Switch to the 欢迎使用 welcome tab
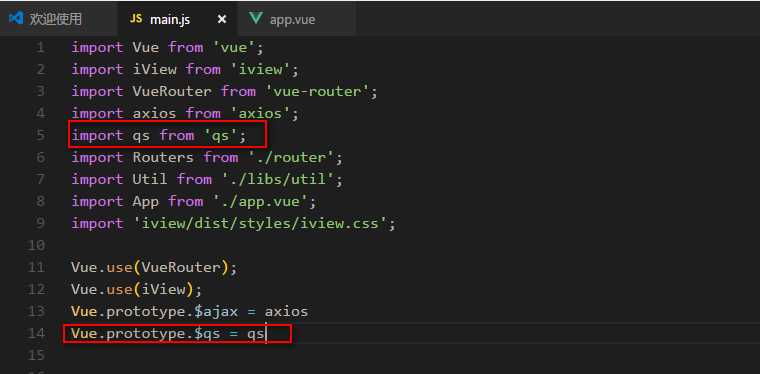 tap(58, 19)
